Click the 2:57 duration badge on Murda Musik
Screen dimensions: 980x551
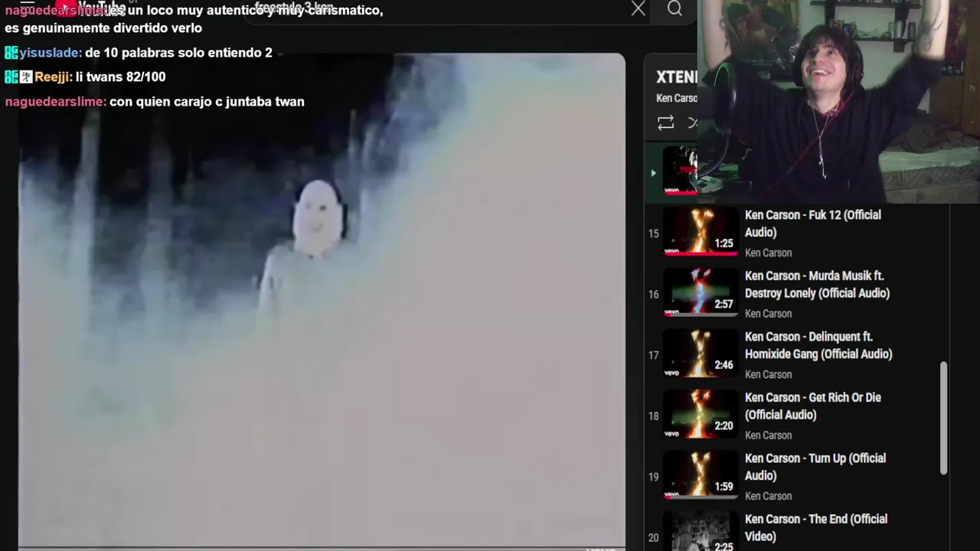(724, 304)
